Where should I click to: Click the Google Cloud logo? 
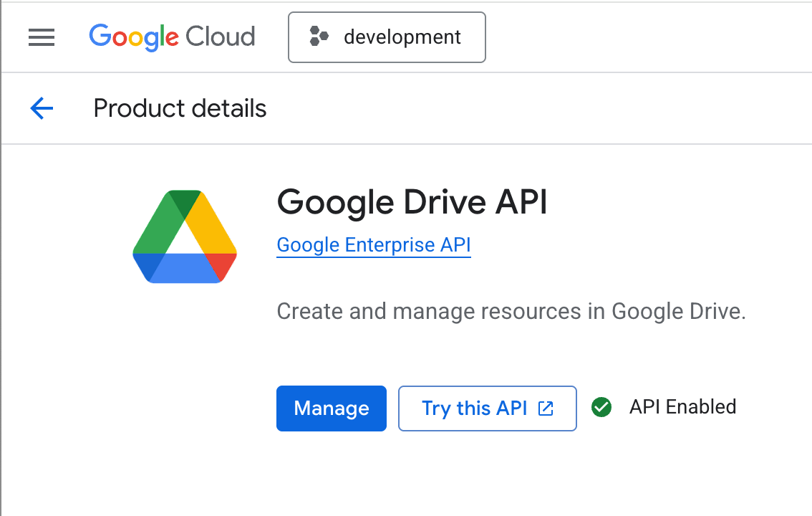(x=172, y=37)
